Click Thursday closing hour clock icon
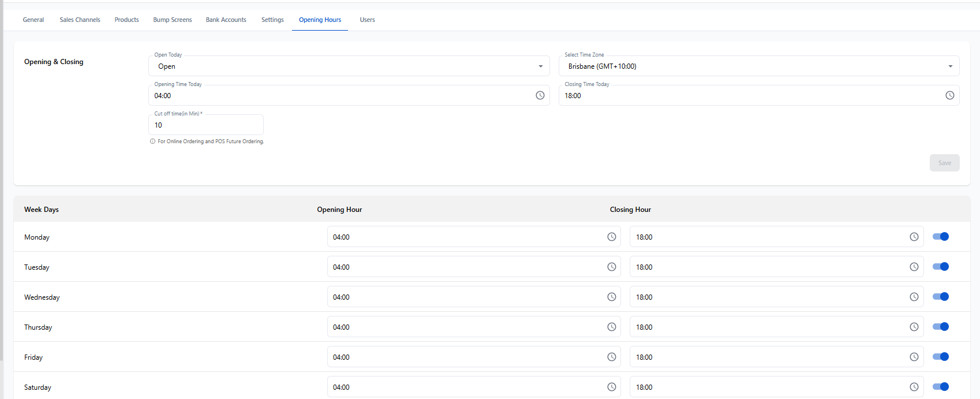The width and height of the screenshot is (980, 399). click(x=914, y=327)
